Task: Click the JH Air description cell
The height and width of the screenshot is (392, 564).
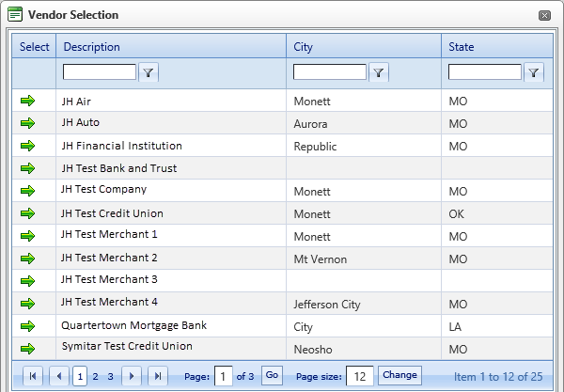Action: (x=171, y=101)
